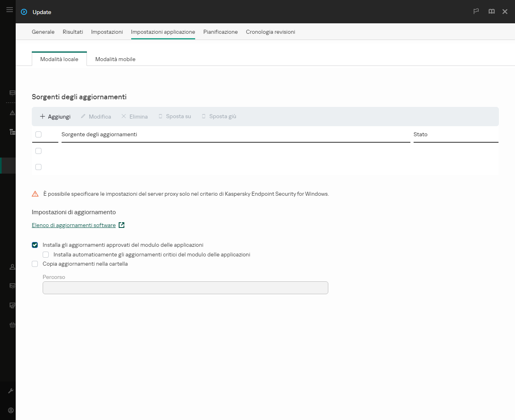
Task: Click the Sposta giù toolbar button
Action: pyautogui.click(x=219, y=117)
